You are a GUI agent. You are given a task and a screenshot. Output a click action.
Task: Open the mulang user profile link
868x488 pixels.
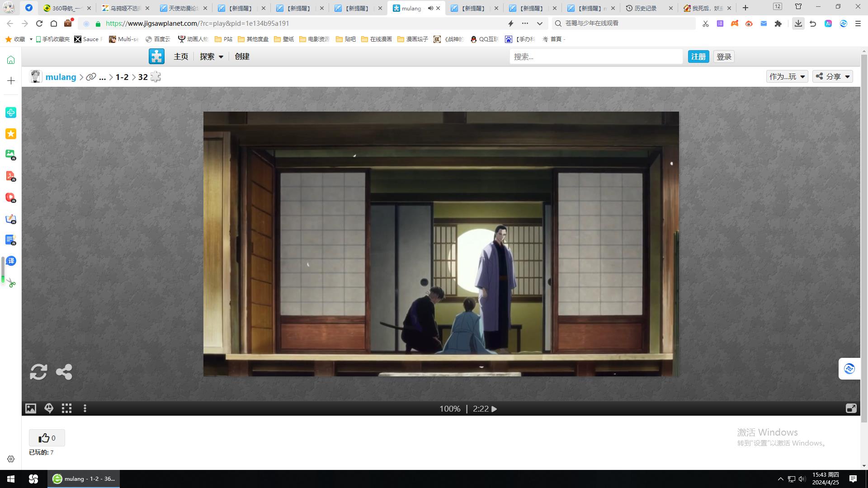61,77
